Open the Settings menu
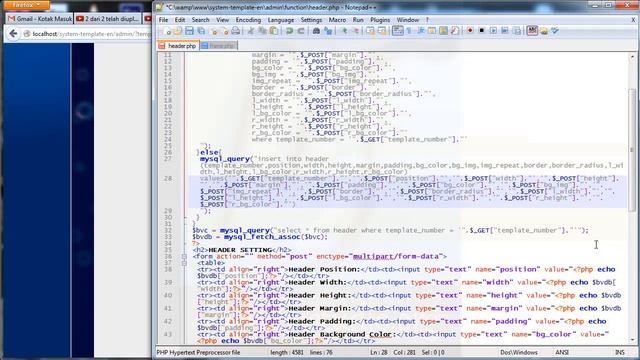The image size is (640, 360). pos(311,20)
